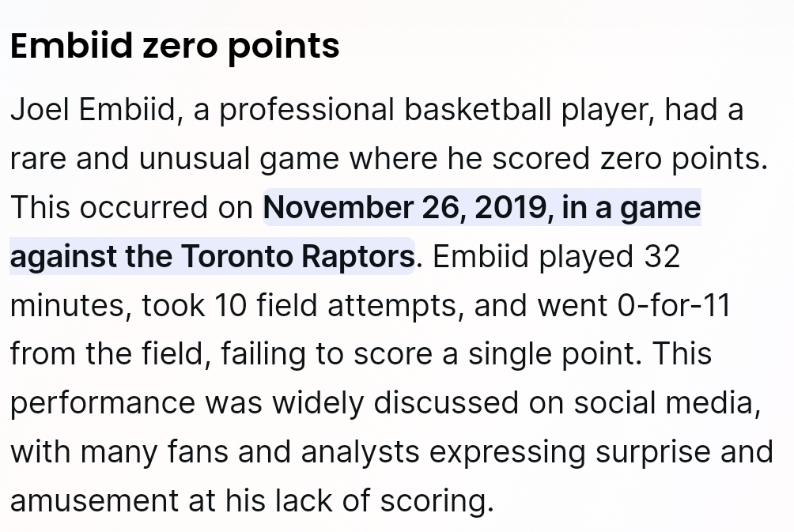Open the highlighted "November 26, 2019" date
The height and width of the screenshot is (532, 794).
(x=403, y=208)
